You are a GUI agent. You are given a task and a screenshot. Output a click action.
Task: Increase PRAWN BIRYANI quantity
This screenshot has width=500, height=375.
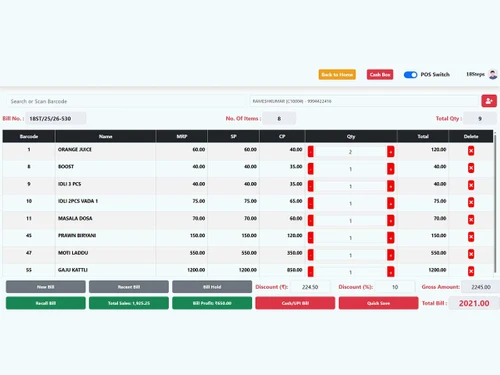[391, 238]
